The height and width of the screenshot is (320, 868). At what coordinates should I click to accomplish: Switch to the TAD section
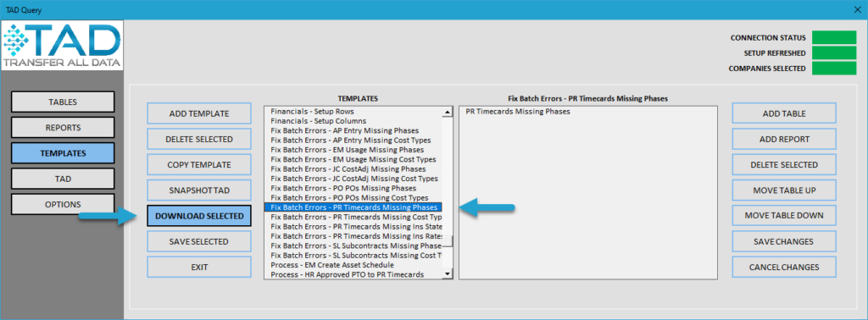point(63,179)
